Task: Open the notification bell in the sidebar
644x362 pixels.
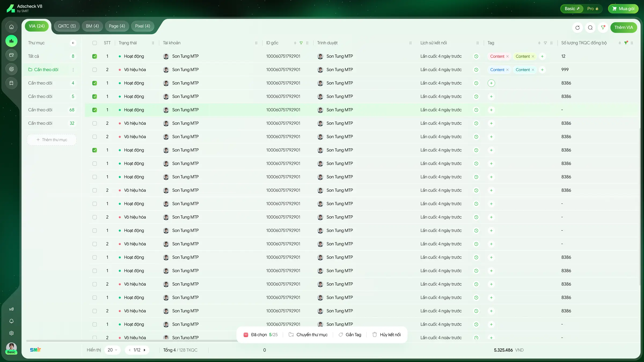Action: tap(11, 321)
